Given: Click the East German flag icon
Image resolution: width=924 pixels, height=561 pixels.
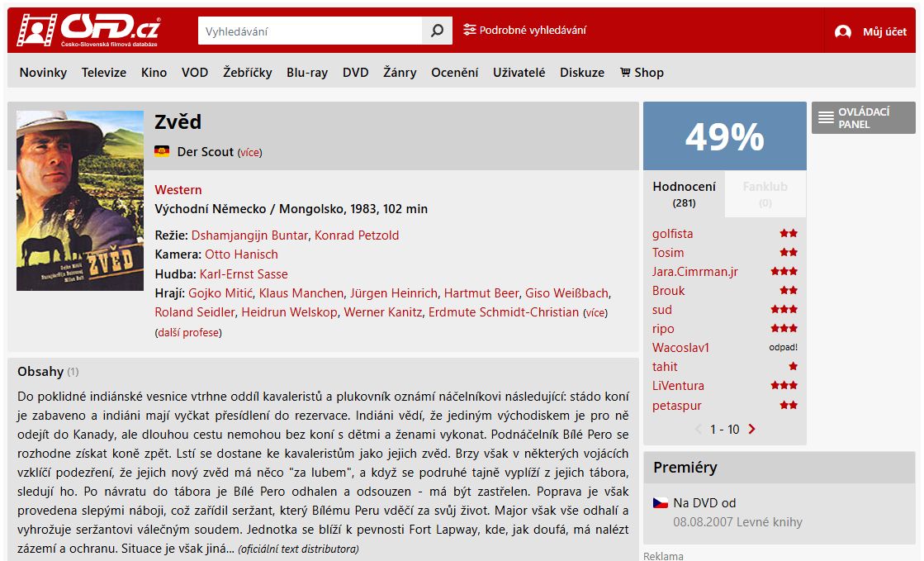Looking at the screenshot, I should point(162,151).
